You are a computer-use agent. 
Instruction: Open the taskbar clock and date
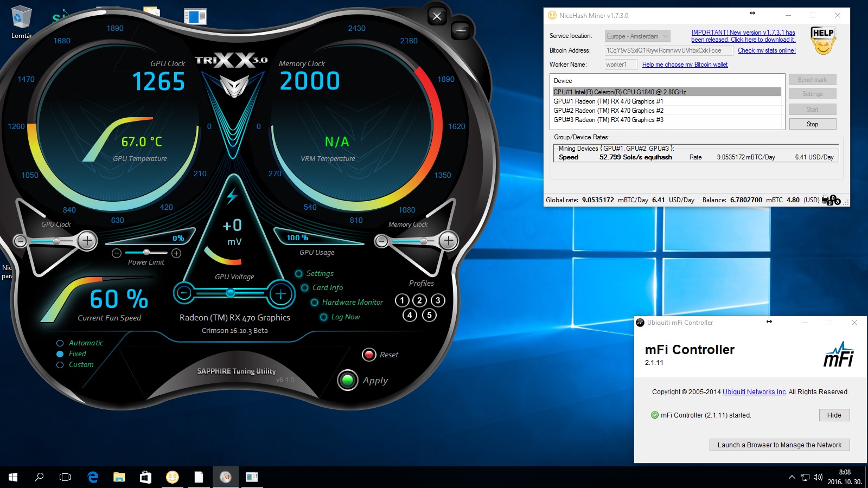(845, 477)
